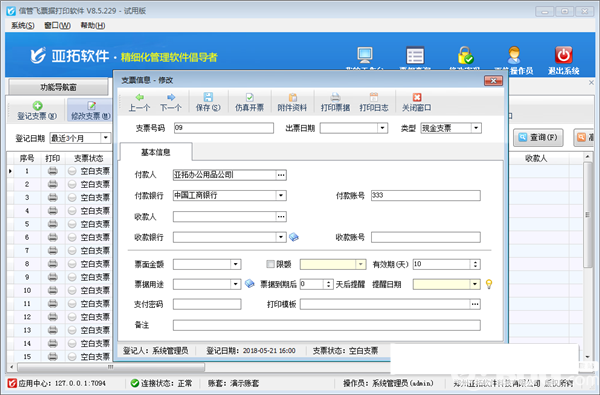This screenshot has width=600, height=395.
Task: Click 空白支票 text in row 12
Action: point(95,317)
